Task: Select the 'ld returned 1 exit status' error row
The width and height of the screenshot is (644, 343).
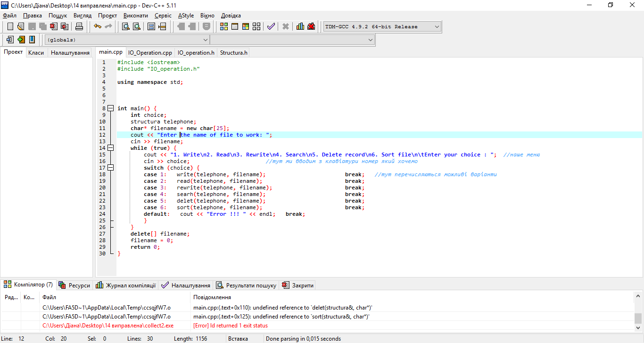Action: (317, 326)
